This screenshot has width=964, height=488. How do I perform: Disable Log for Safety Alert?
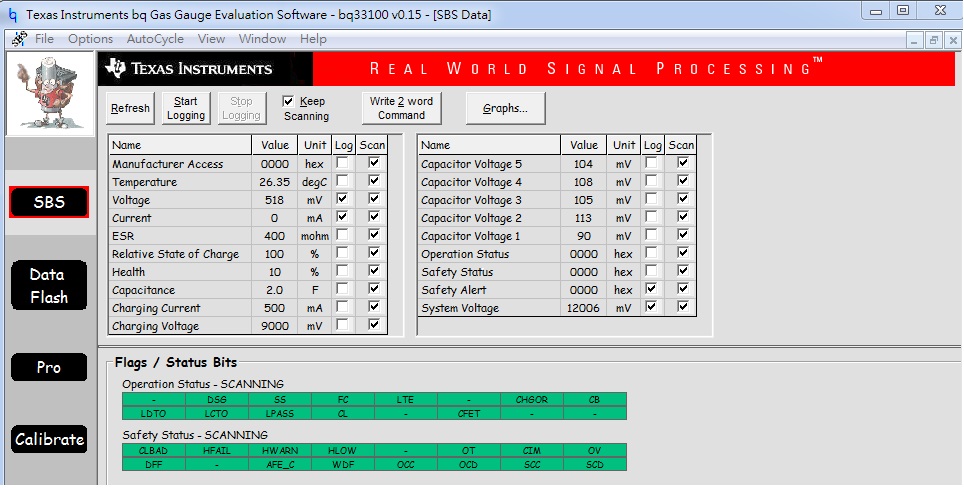click(x=651, y=288)
